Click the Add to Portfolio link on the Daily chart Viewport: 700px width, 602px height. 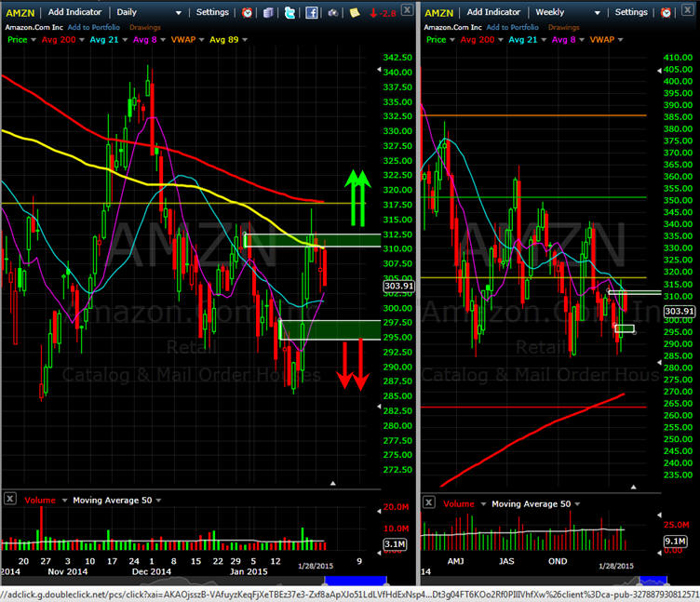pos(92,27)
